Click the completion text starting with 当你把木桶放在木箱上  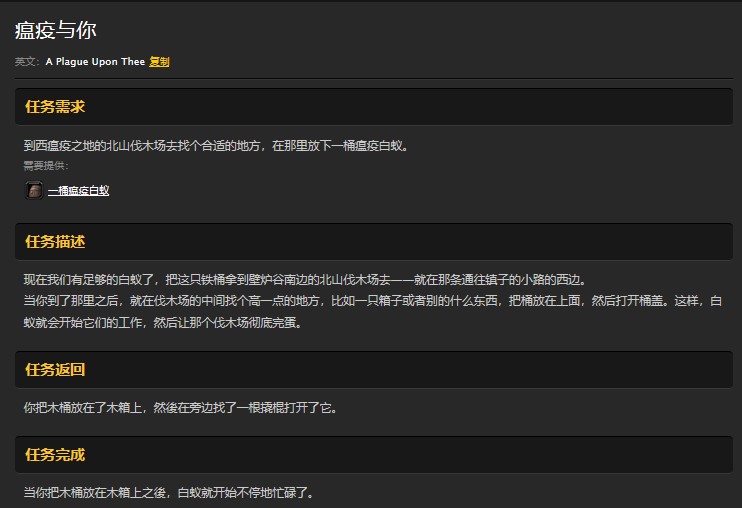(168, 493)
